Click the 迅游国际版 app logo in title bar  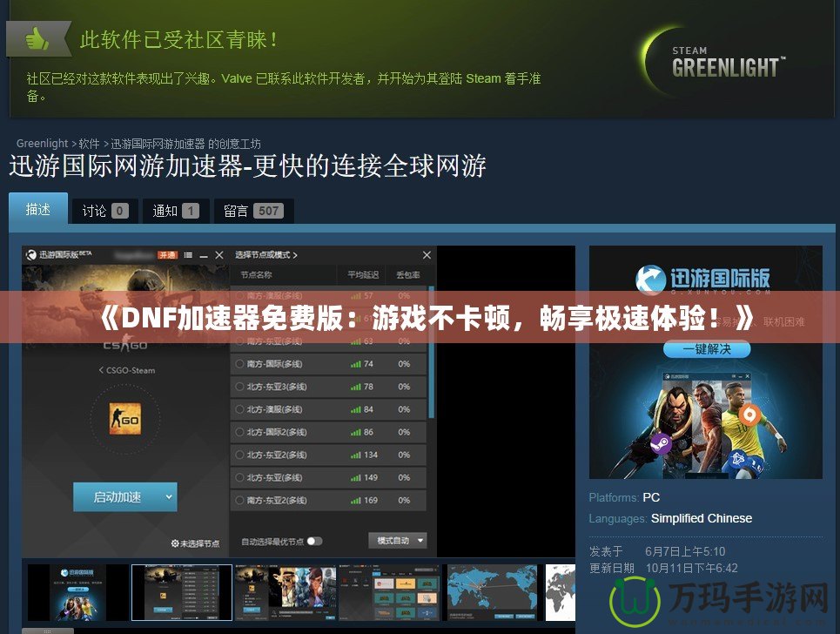pyautogui.click(x=31, y=255)
